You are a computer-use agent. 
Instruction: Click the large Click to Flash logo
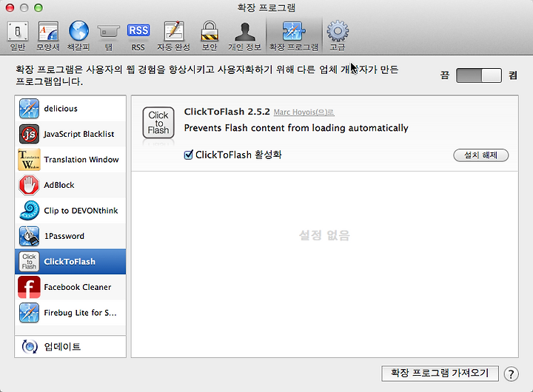click(x=158, y=123)
